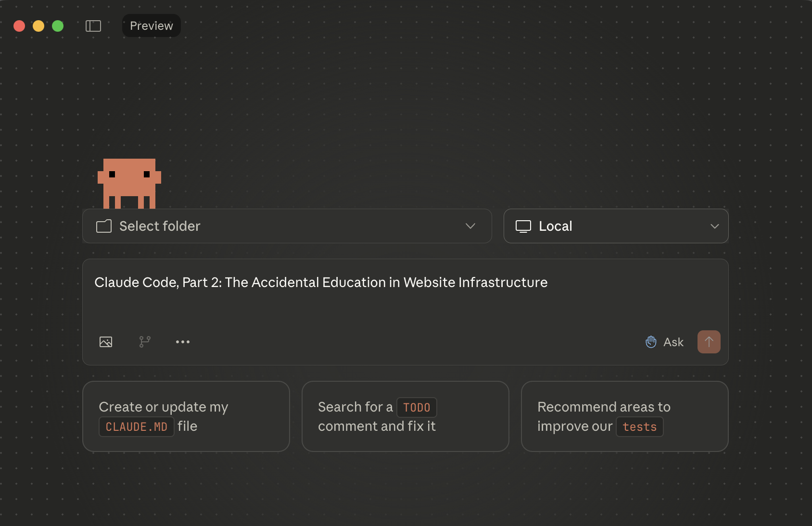Click the monitor icon beside Local

(523, 226)
